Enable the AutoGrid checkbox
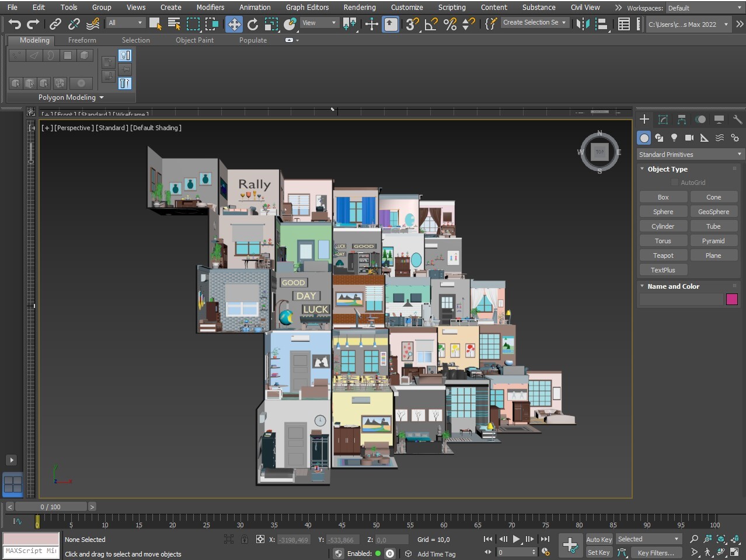746x560 pixels. [675, 182]
